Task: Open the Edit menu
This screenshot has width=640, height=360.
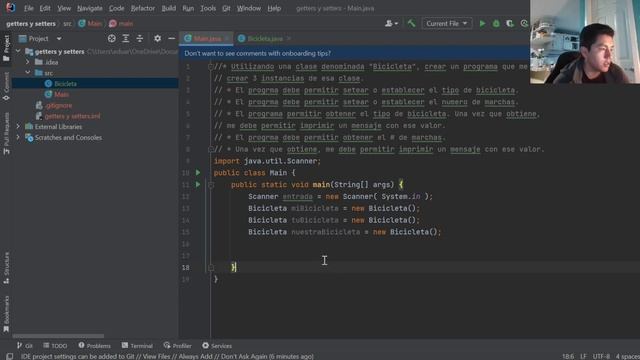Action: [x=45, y=8]
